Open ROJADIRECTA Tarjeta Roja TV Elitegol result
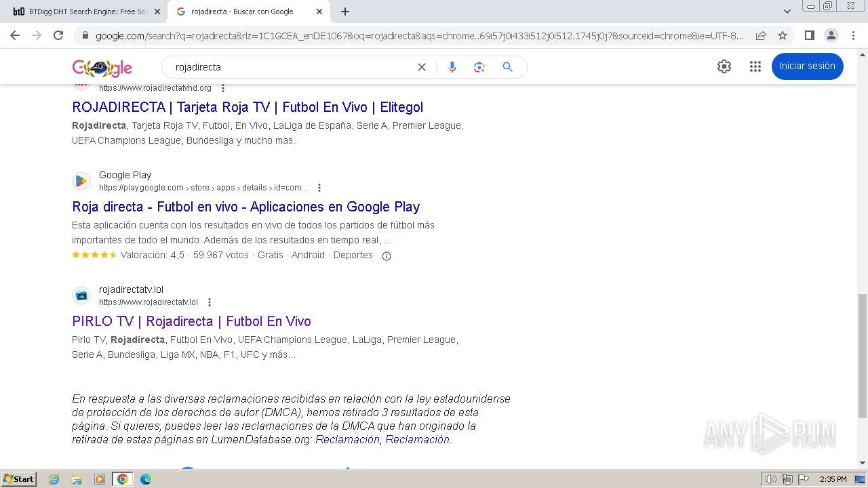This screenshot has height=488, width=868. click(248, 107)
